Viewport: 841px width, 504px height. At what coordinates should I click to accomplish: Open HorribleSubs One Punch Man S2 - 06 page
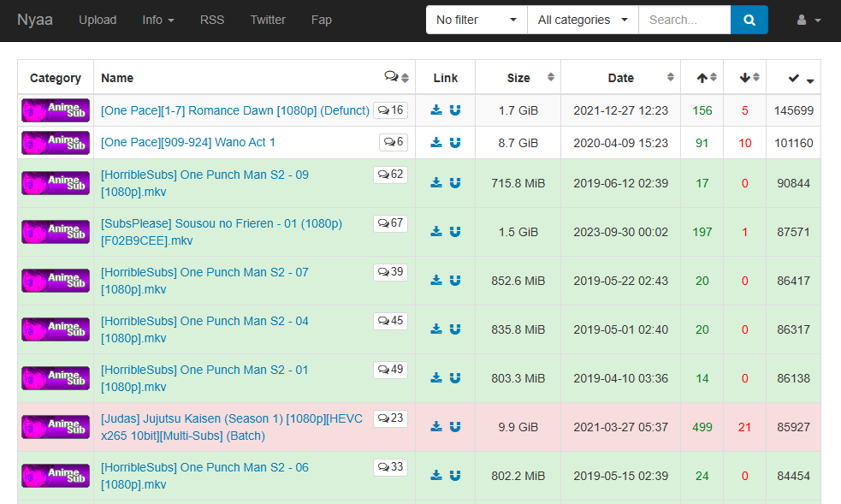pos(204,476)
